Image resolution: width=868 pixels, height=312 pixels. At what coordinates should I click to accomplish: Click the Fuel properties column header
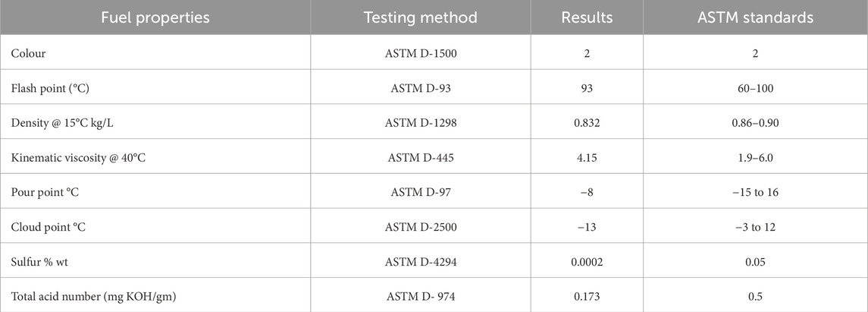pos(155,18)
